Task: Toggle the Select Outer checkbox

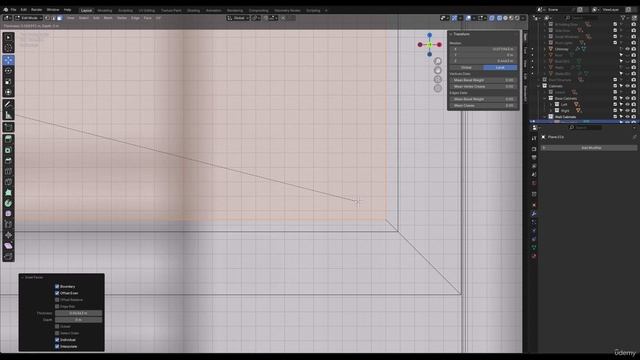Action: click(57, 333)
